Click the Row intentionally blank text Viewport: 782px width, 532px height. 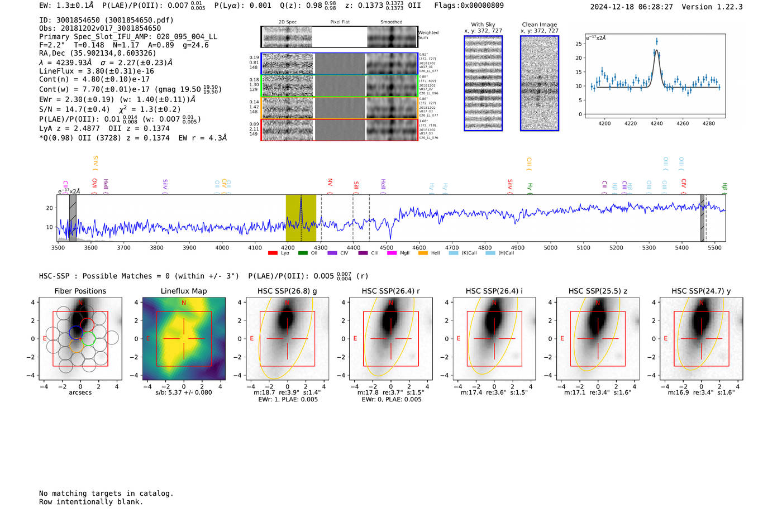pos(91,502)
